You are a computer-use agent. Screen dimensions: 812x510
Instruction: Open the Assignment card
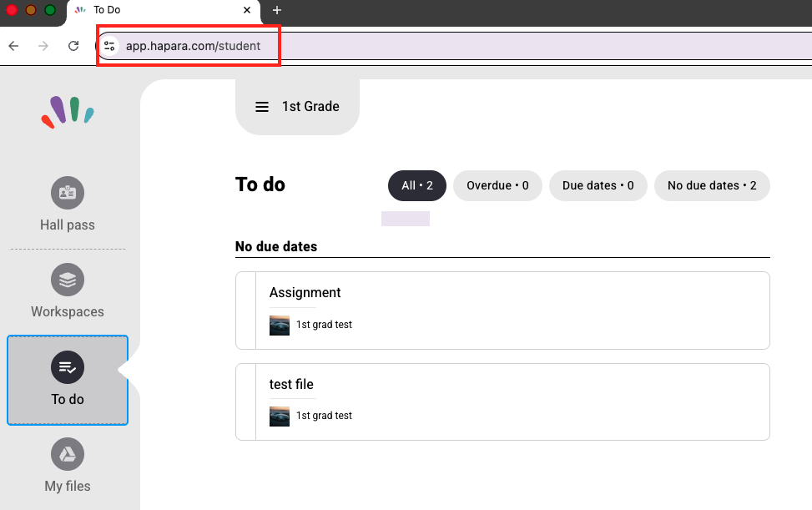tap(503, 311)
